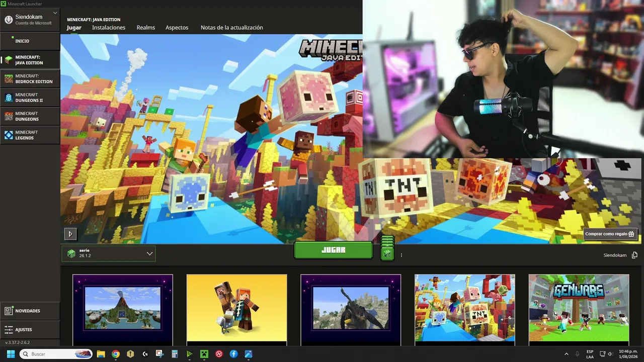Image resolution: width=644 pixels, height=362 pixels.
Task: Open Google Chrome from the taskbar
Action: [116, 354]
